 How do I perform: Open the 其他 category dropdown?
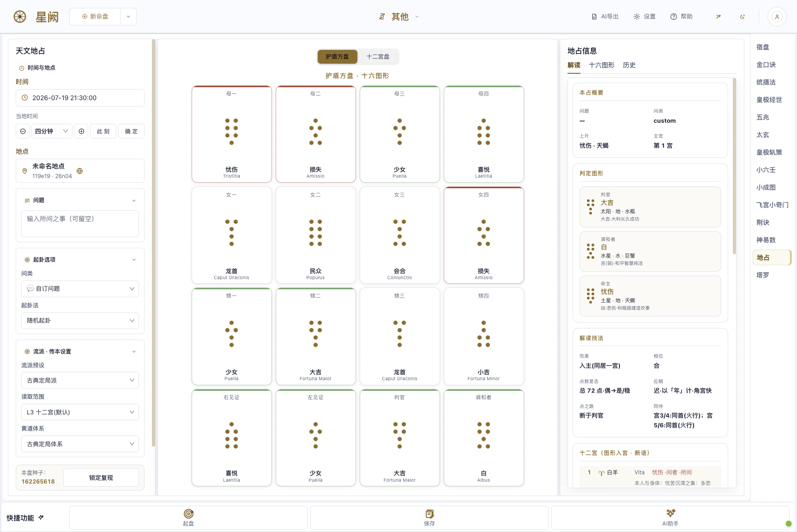(417, 17)
